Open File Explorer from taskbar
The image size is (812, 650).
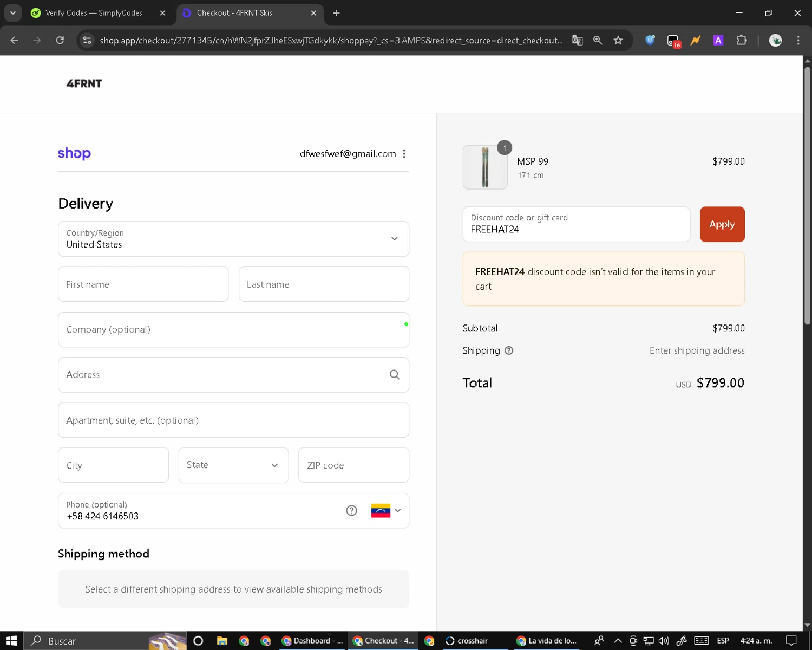pos(222,641)
